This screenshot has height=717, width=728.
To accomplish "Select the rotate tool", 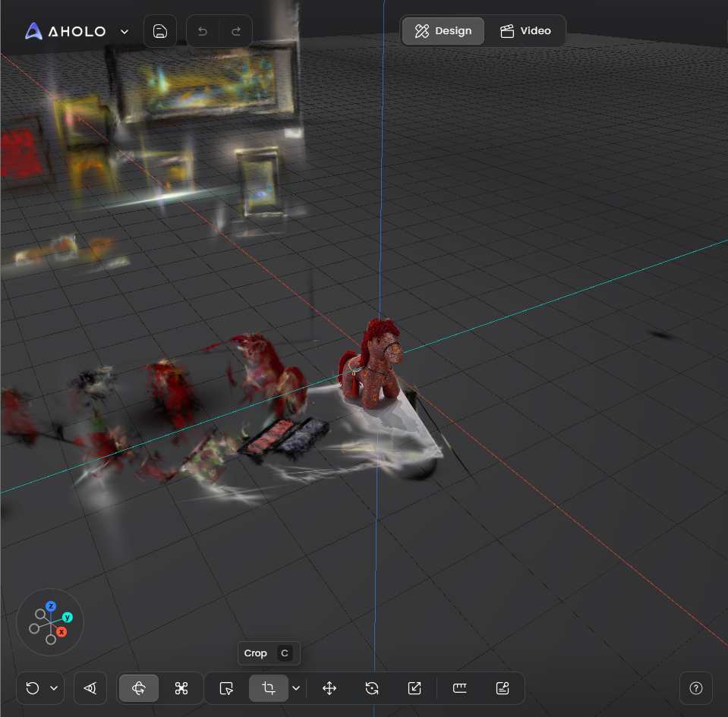I will pos(372,687).
